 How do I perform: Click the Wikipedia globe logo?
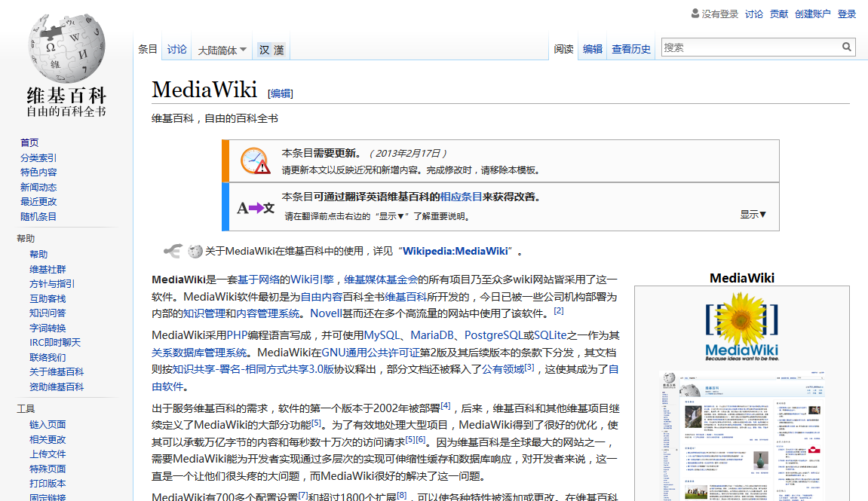[x=66, y=48]
